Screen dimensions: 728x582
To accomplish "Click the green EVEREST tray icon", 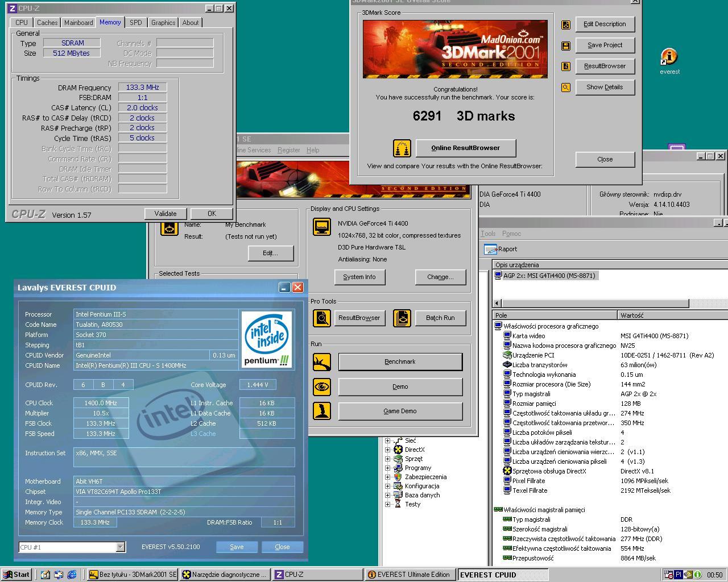I will click(x=697, y=575).
